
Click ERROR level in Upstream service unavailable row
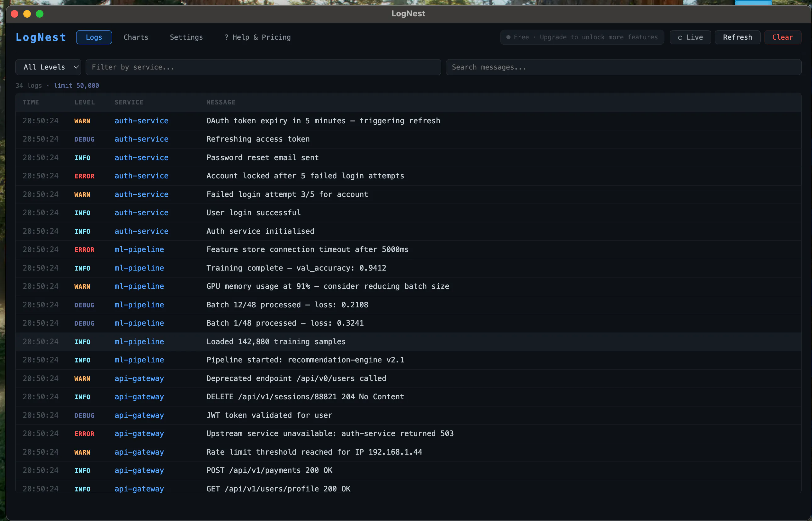pos(84,434)
